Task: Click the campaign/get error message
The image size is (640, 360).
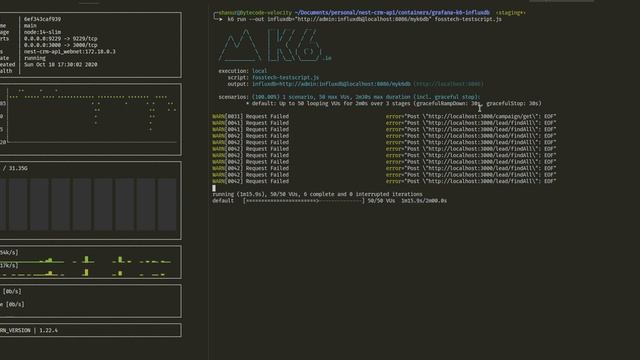Action: click(471, 116)
